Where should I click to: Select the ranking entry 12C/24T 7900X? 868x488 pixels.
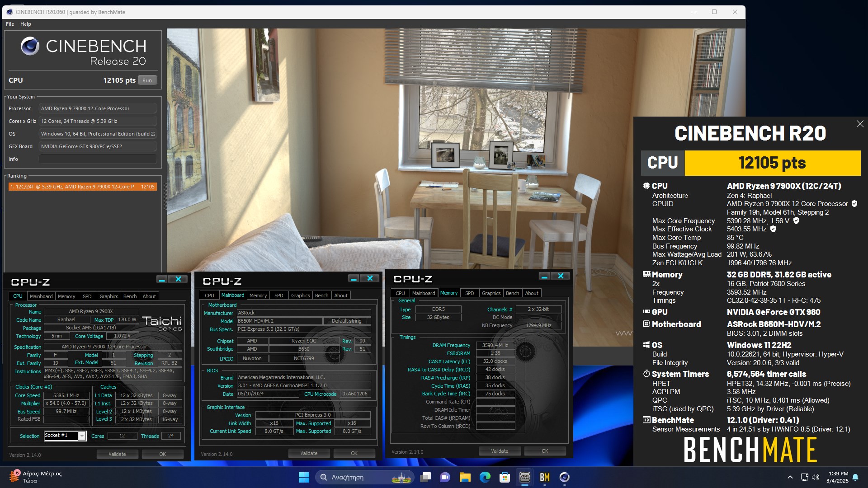coord(83,187)
